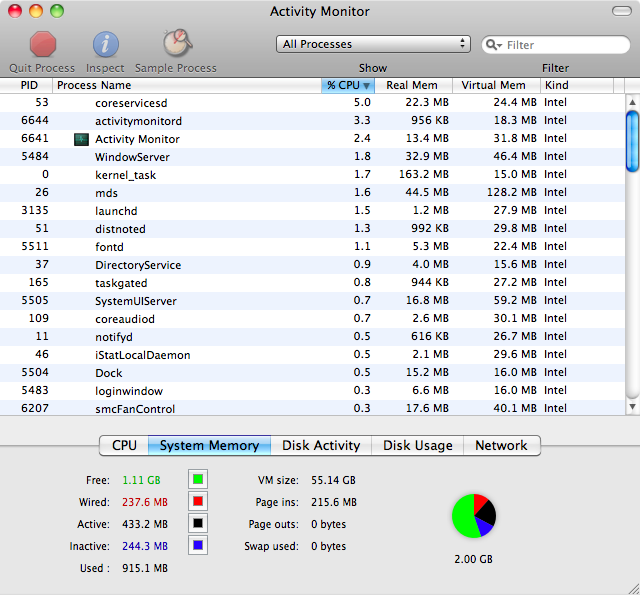Screen dimensions: 640x595
Task: Select the smcFanControl process row
Action: click(312, 408)
